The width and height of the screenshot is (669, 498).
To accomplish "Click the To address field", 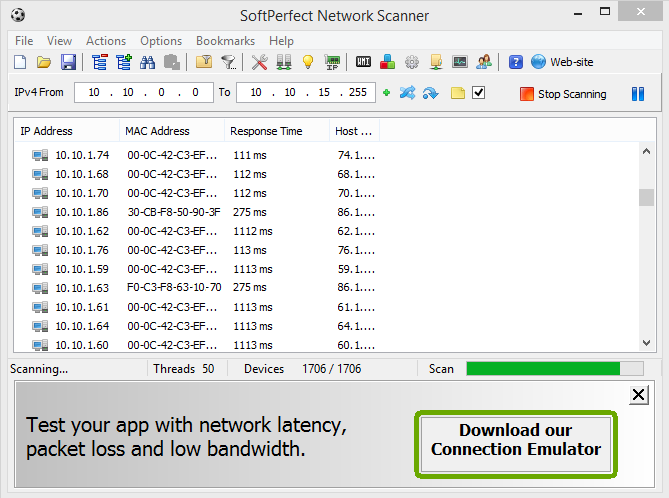I will (x=306, y=93).
